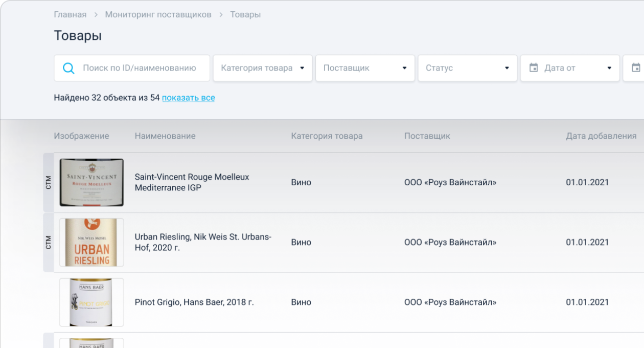This screenshot has height=348, width=644.
Task: Open the Saint-Vincent wine label thumbnail
Action: 91,182
